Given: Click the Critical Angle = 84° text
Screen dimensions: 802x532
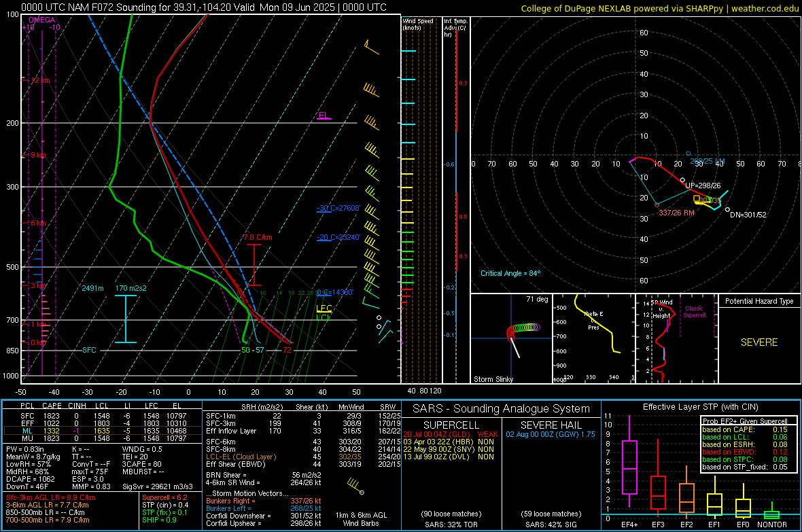Looking at the screenshot, I should pos(510,273).
